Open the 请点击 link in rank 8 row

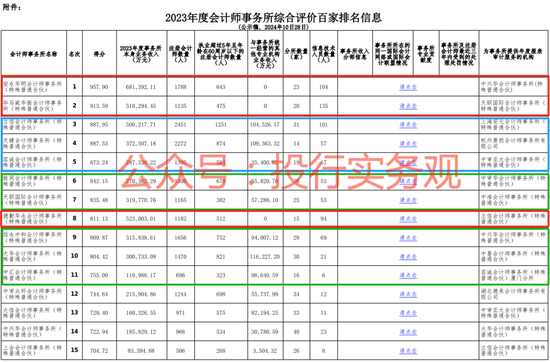pos(408,219)
